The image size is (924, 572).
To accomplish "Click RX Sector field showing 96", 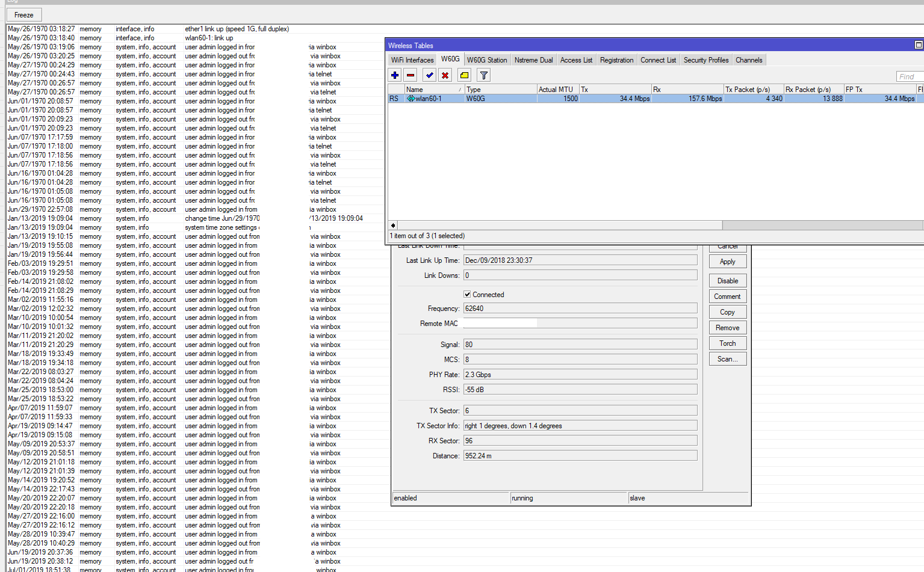I will click(580, 441).
